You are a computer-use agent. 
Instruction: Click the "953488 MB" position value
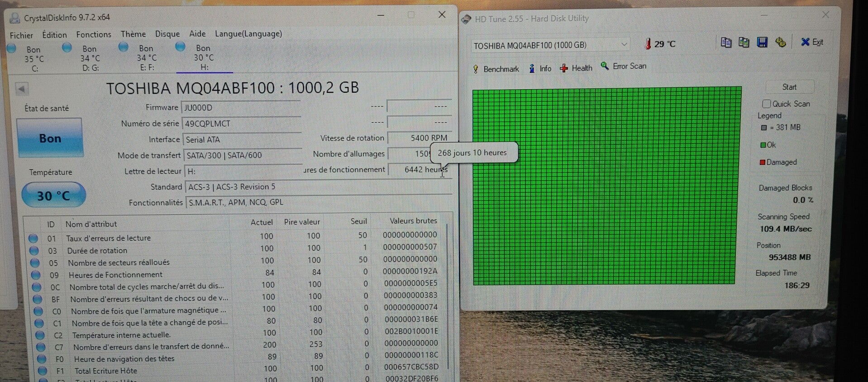click(x=790, y=257)
